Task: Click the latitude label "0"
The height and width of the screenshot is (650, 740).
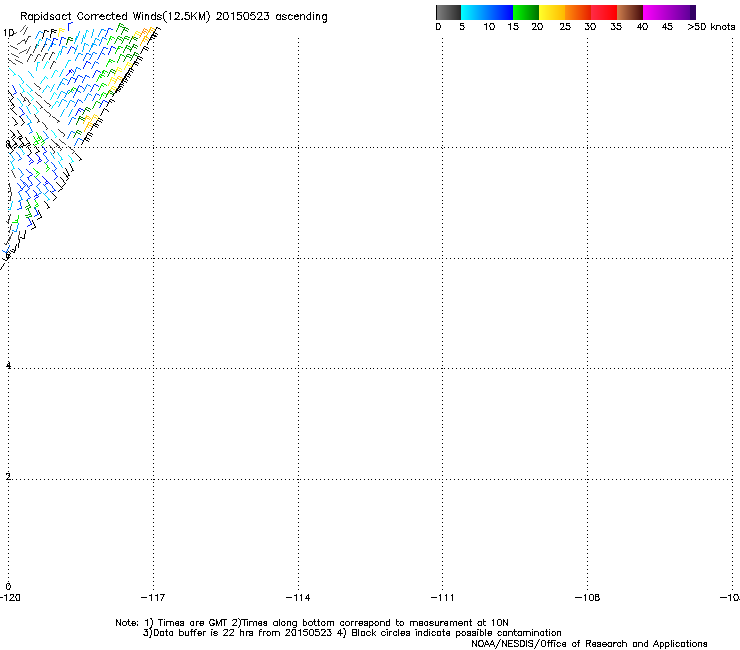Action: click(x=8, y=587)
